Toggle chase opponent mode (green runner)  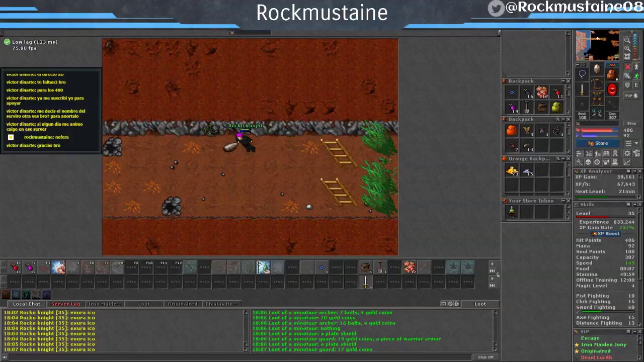point(636,76)
